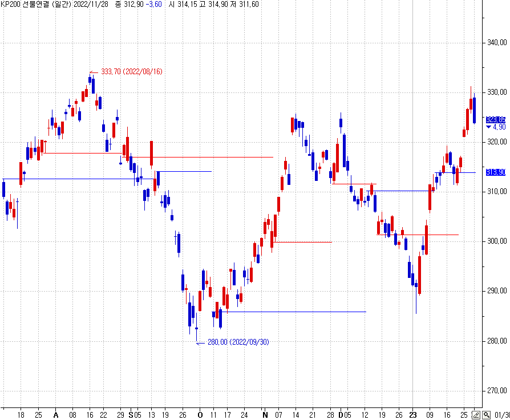The image size is (510, 420).
Task: Click the blue 313.90 price marker
Action: [x=495, y=172]
